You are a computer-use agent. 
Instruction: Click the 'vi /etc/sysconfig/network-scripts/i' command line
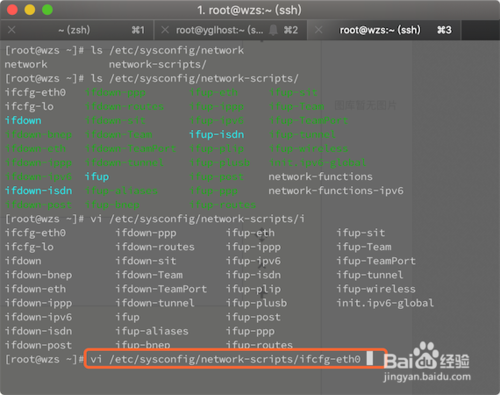155,219
